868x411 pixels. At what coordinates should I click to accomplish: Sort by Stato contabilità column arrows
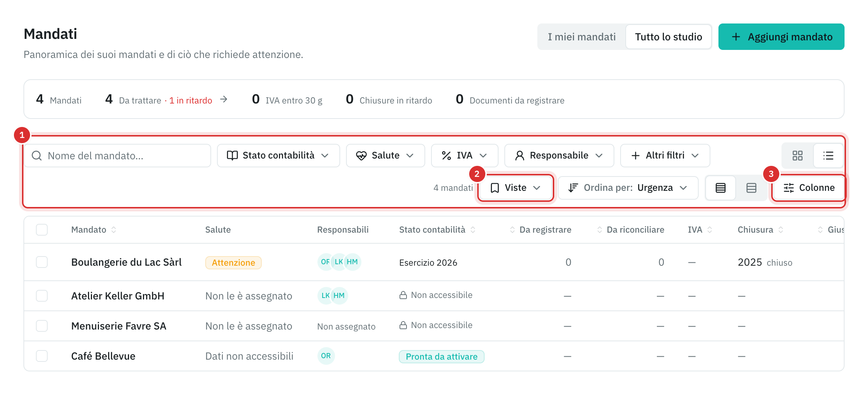(473, 230)
